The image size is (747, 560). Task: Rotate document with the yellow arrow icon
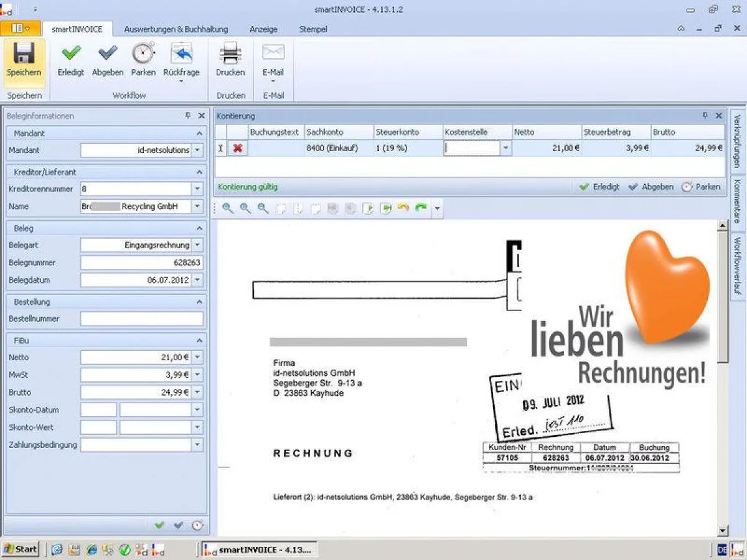click(403, 208)
